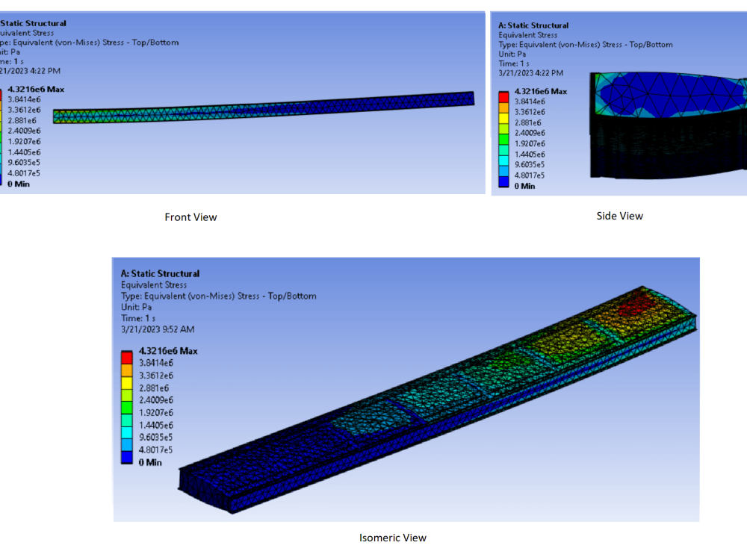Viewport: 747px width, 560px height.
Task: Select the 'Isomeric View' caption
Action: 393,538
